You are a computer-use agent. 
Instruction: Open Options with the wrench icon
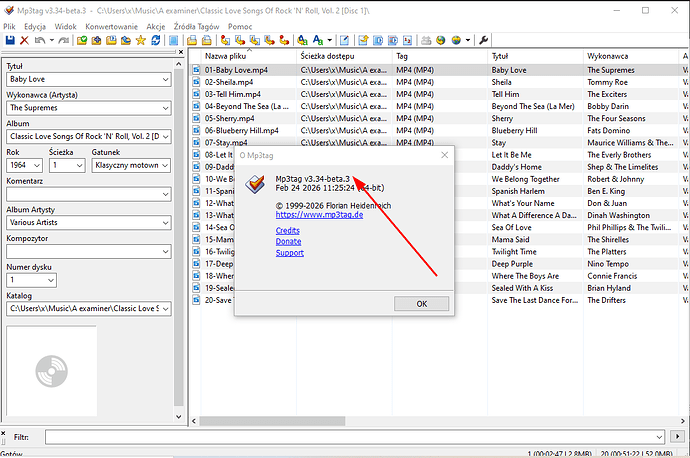483,40
